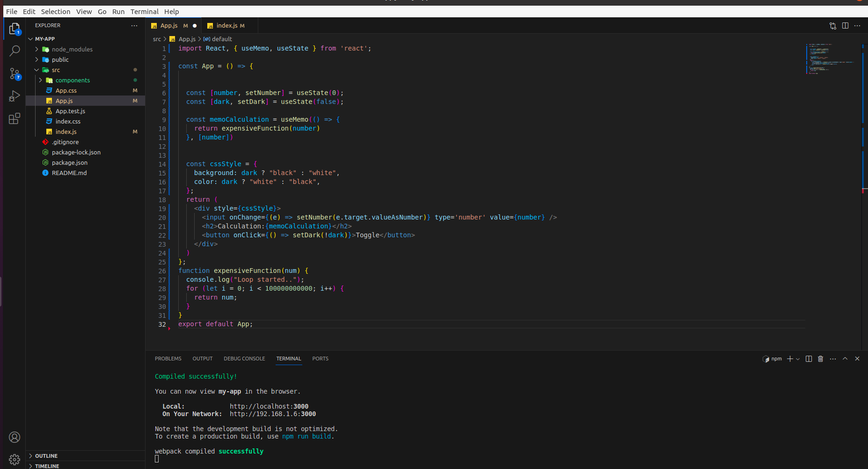The image size is (868, 469).
Task: Expand the node_modules folder
Action: click(37, 49)
